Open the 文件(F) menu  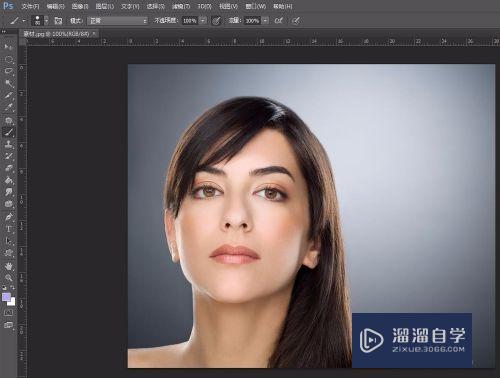click(x=30, y=6)
